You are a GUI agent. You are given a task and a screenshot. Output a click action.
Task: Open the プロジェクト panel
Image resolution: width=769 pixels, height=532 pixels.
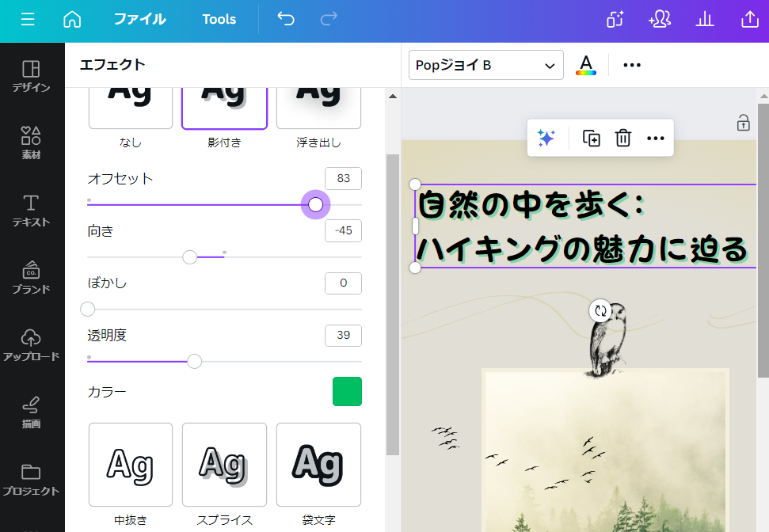pyautogui.click(x=31, y=480)
